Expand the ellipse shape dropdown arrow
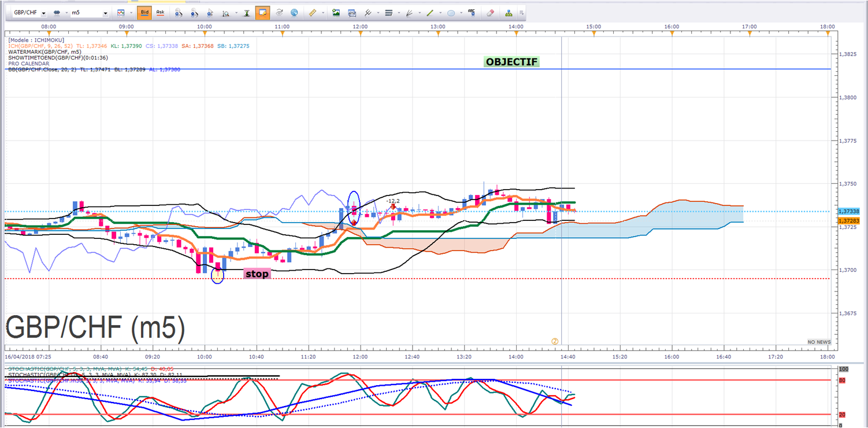The image size is (868, 428). tap(461, 13)
